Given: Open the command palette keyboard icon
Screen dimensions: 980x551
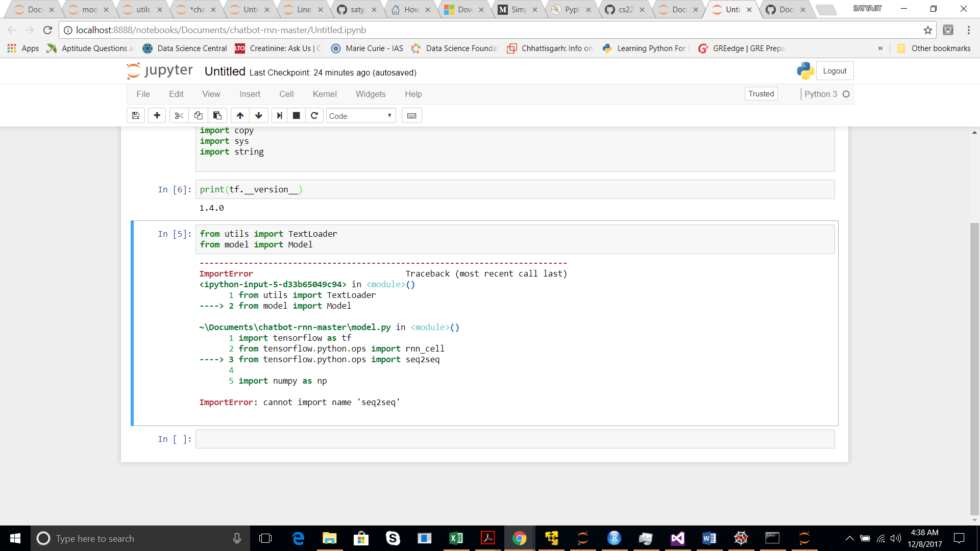Looking at the screenshot, I should (x=411, y=115).
